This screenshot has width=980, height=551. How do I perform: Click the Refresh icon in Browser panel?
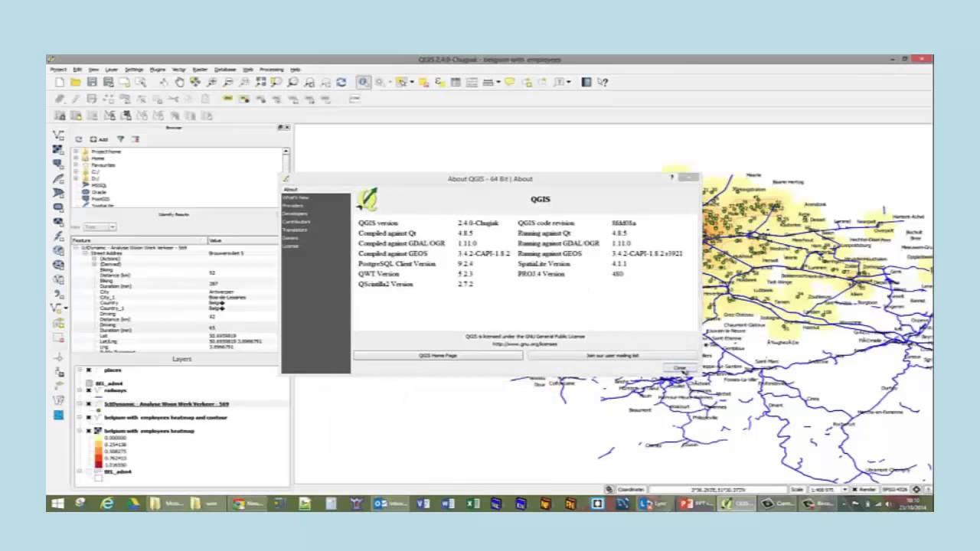click(78, 139)
